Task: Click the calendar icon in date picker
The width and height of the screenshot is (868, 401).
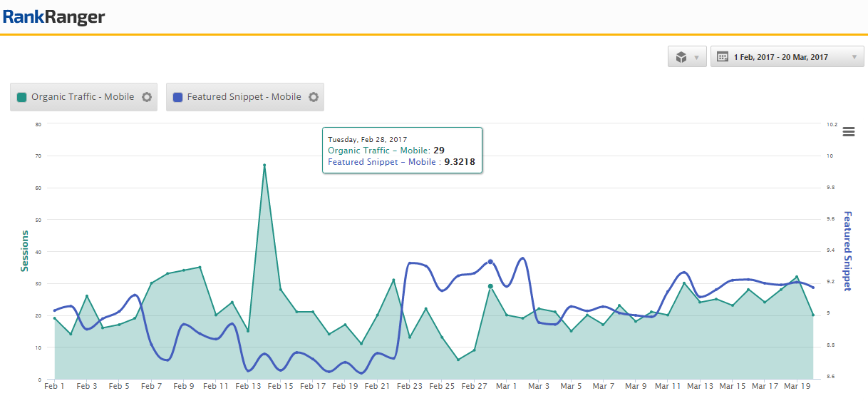Action: coord(722,57)
